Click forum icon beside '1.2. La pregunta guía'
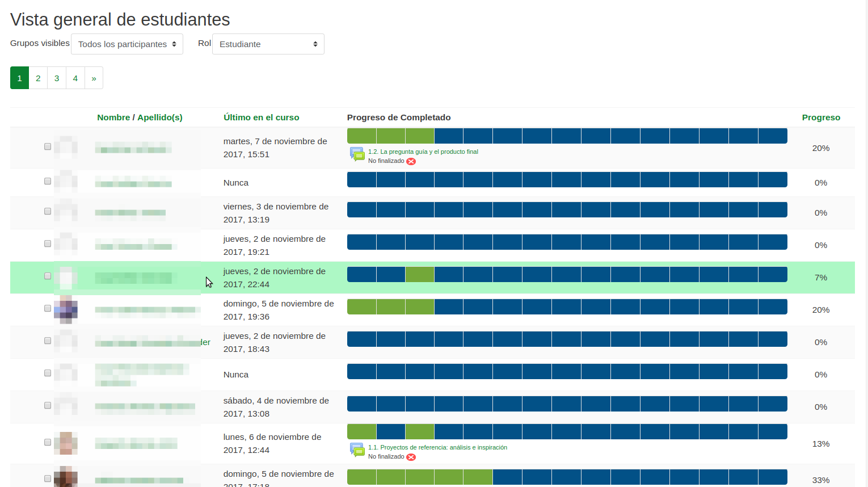Image resolution: width=868 pixels, height=487 pixels. (x=357, y=154)
